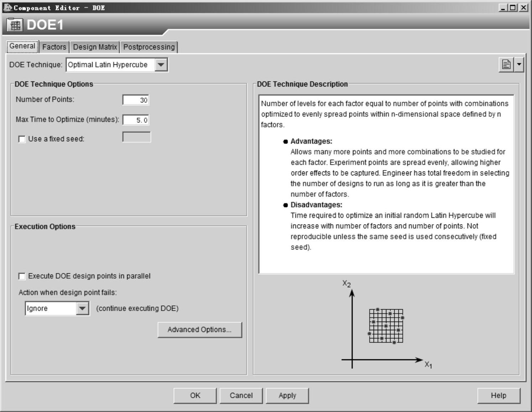Click the '(continue executing DOE)' text
The height and width of the screenshot is (412, 532).
[137, 308]
